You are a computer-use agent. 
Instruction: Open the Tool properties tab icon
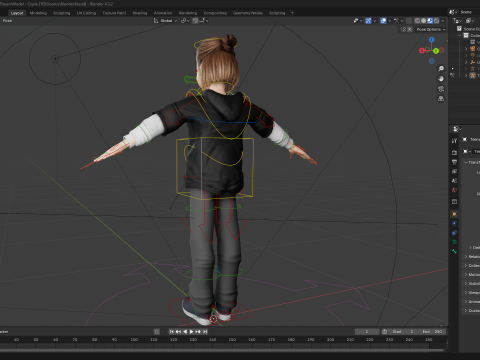[x=454, y=141]
